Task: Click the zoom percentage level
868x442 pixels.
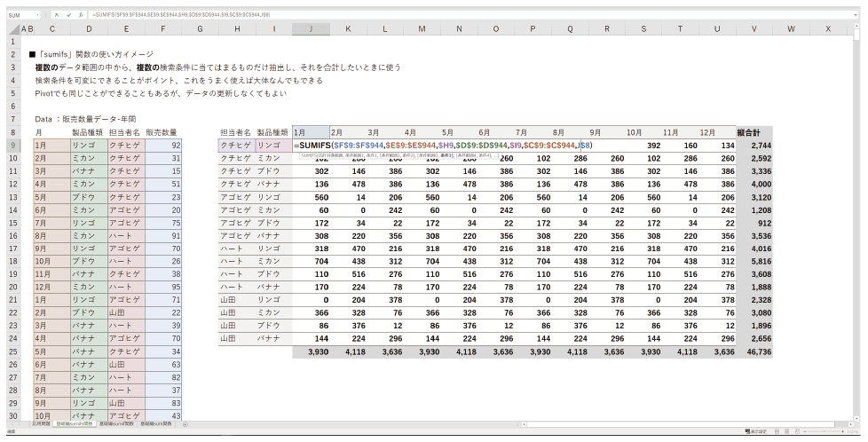Action: pos(854,431)
